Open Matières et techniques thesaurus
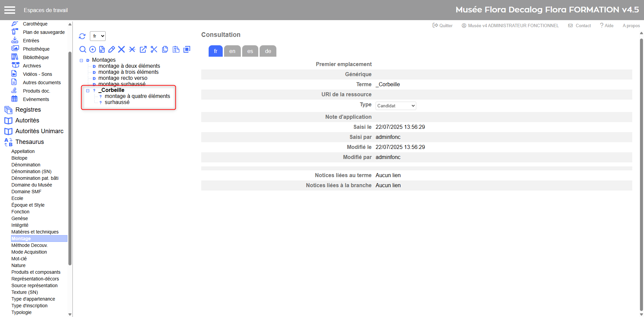 35,232
